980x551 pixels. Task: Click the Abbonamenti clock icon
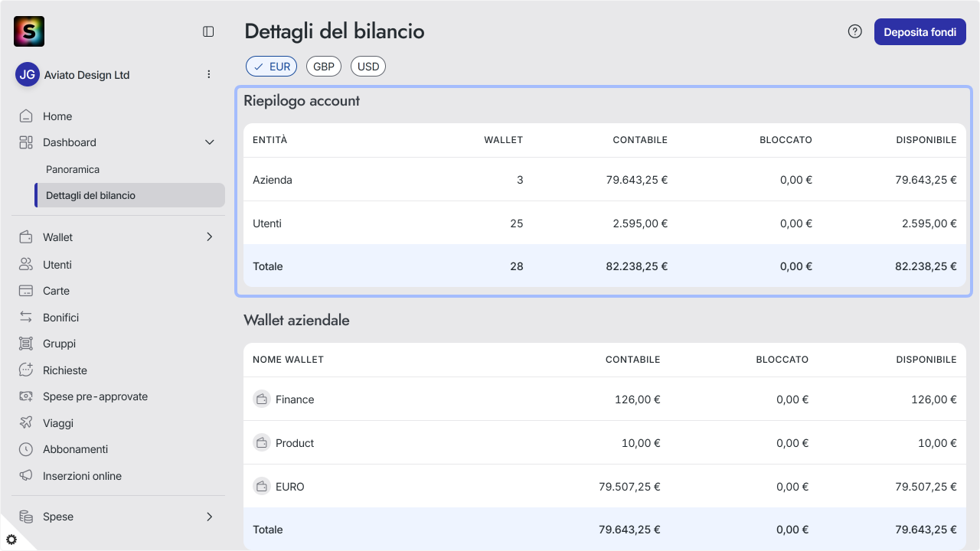[26, 449]
